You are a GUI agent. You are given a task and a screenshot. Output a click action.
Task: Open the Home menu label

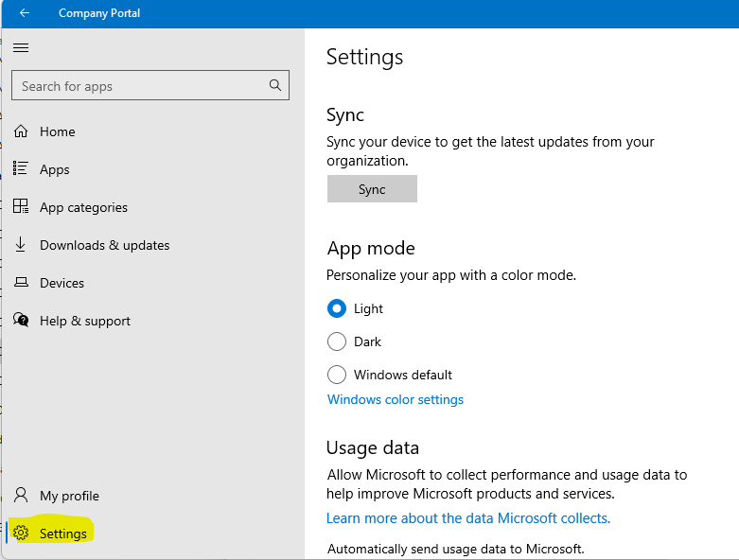58,131
